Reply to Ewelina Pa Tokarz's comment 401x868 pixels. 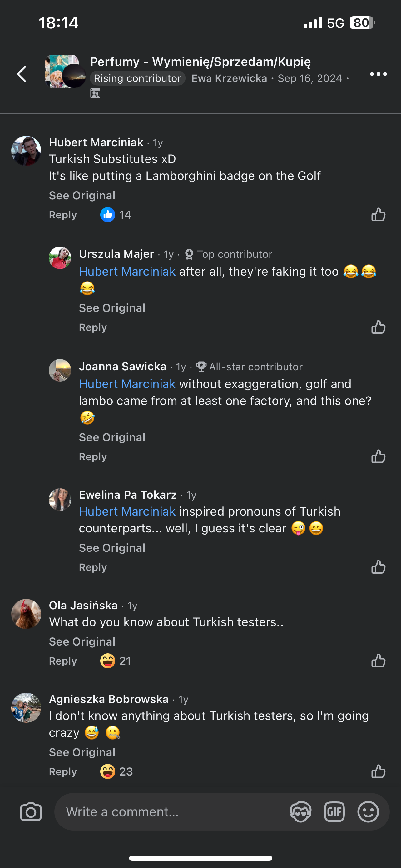(92, 567)
